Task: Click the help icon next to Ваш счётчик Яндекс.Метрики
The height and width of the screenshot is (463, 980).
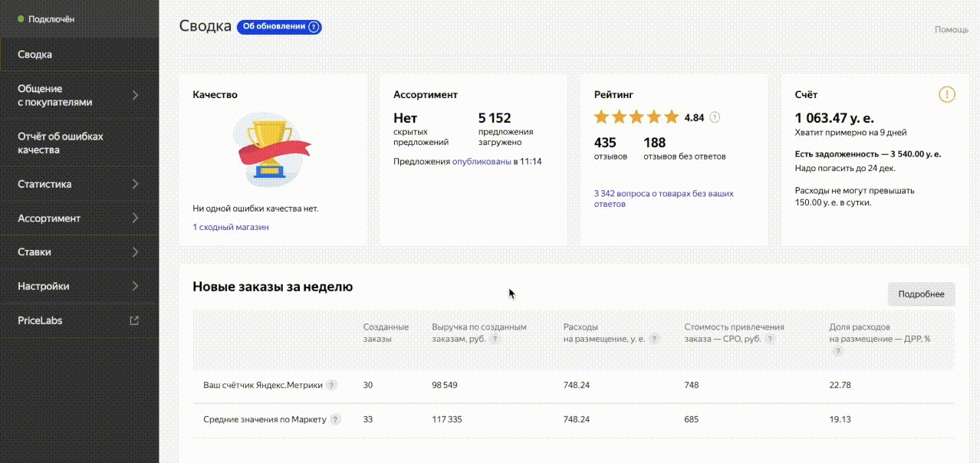Action: pos(331,385)
